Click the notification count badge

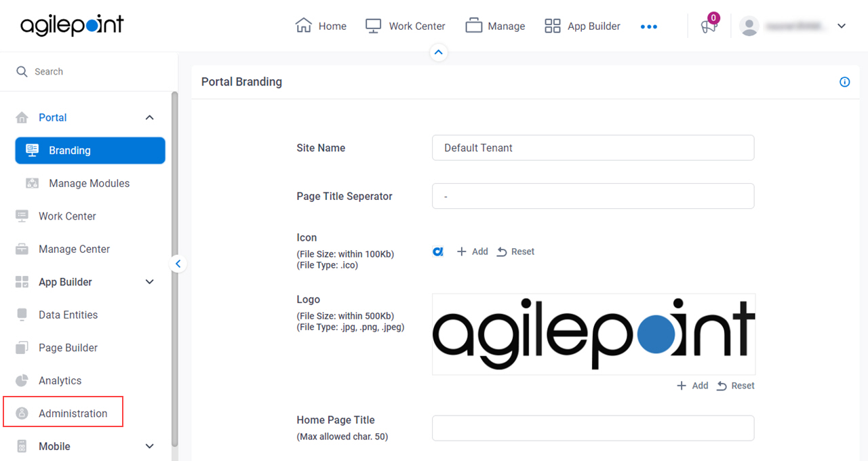713,18
